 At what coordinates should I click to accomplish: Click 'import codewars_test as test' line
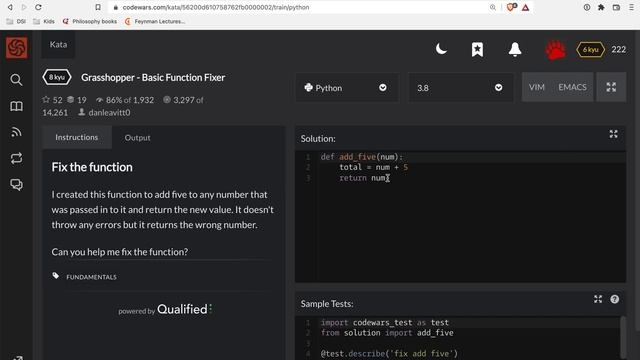coord(384,322)
